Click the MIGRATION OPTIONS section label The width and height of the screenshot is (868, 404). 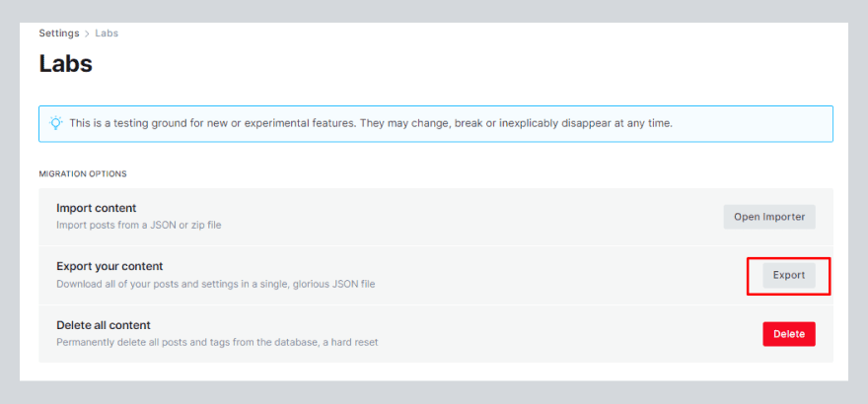[x=83, y=174]
